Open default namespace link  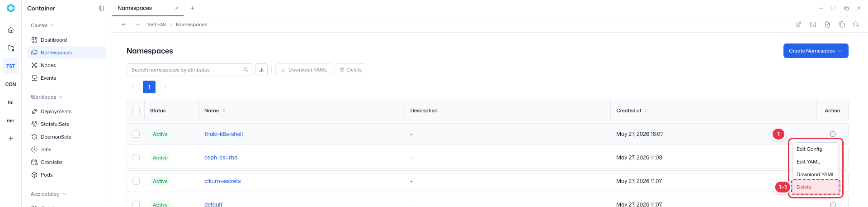(x=213, y=204)
